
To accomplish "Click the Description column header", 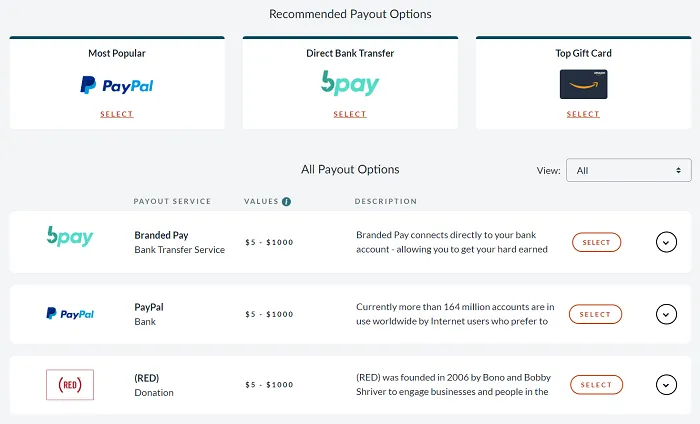I will (386, 202).
